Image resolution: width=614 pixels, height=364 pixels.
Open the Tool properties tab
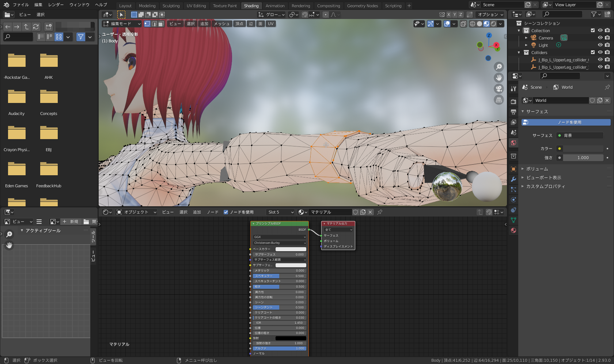513,89
